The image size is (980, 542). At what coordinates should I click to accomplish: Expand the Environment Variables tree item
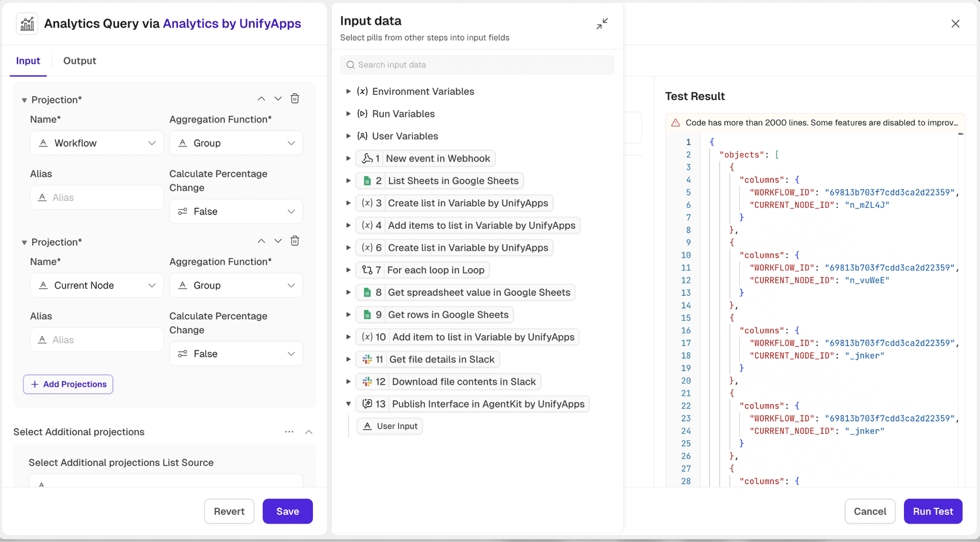pos(348,91)
